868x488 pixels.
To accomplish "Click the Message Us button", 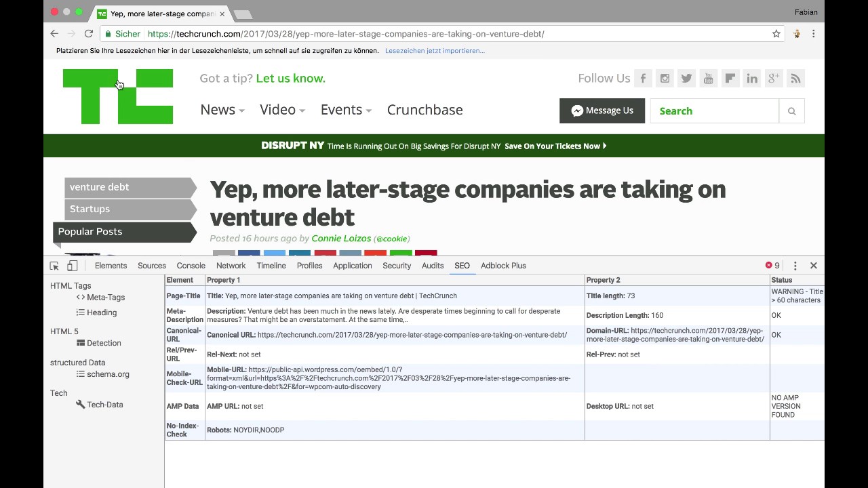I will click(x=602, y=111).
